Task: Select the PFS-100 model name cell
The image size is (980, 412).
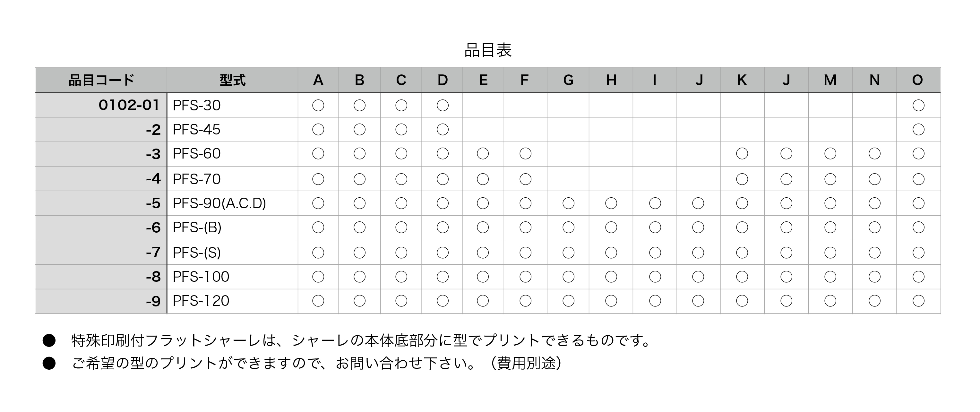Action: click(x=232, y=277)
